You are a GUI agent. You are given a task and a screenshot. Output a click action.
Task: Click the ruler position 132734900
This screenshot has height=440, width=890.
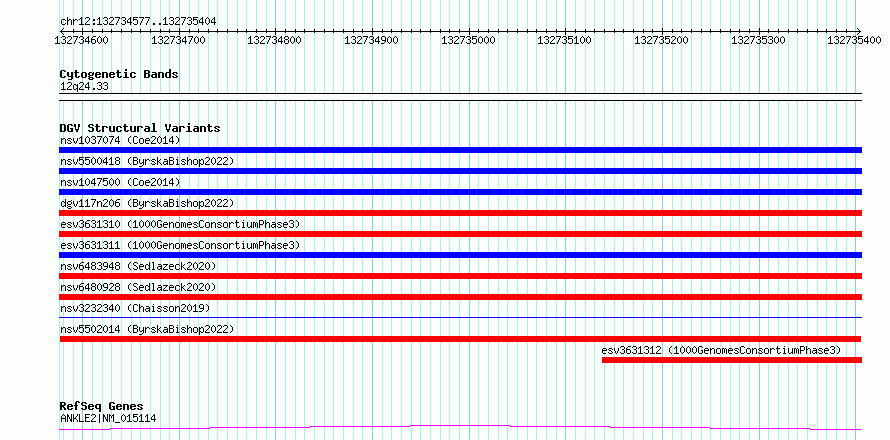372,40
